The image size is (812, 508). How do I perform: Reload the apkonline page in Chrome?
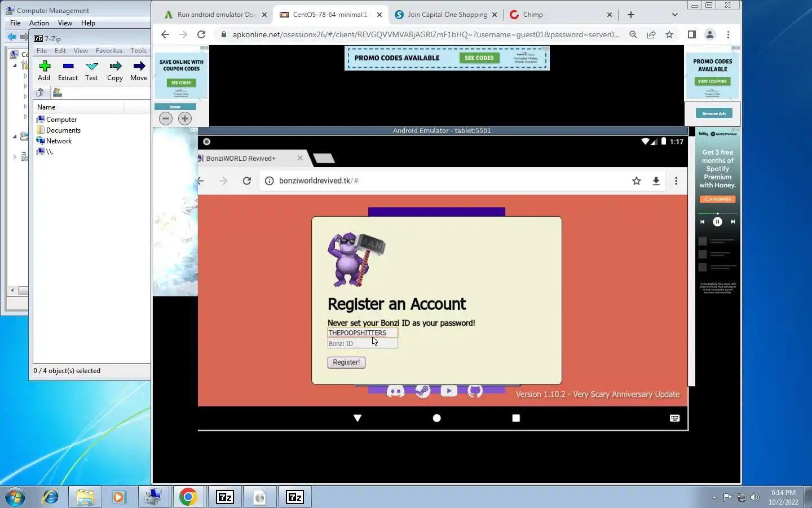[201, 34]
